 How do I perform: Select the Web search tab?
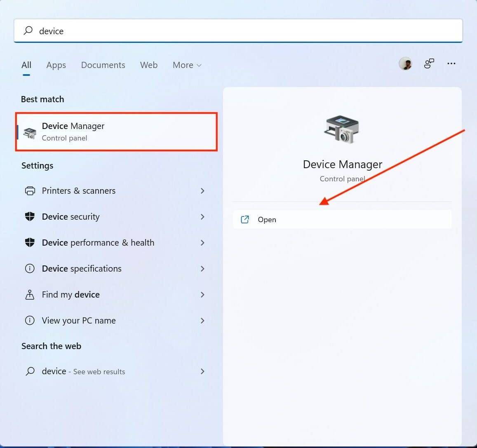(x=149, y=65)
